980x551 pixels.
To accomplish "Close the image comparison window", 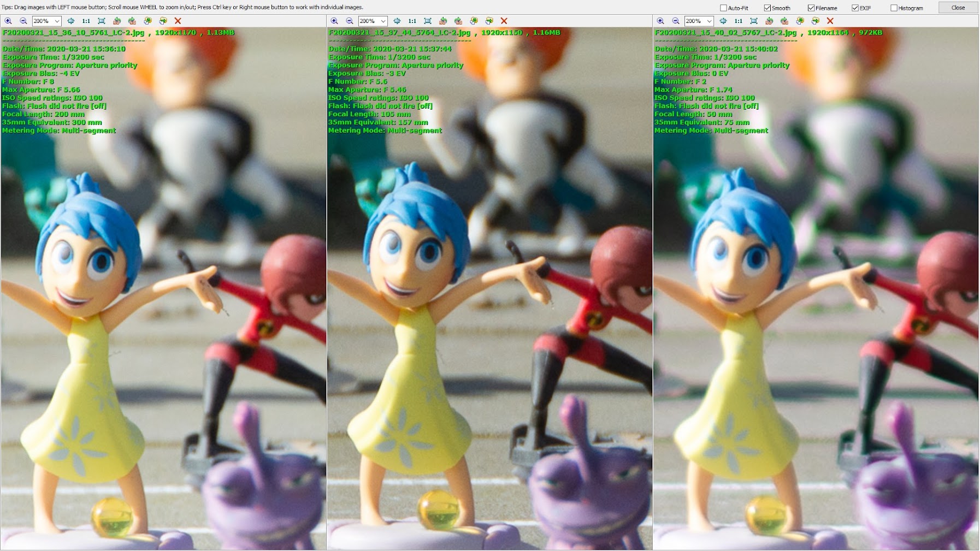I will (x=958, y=8).
